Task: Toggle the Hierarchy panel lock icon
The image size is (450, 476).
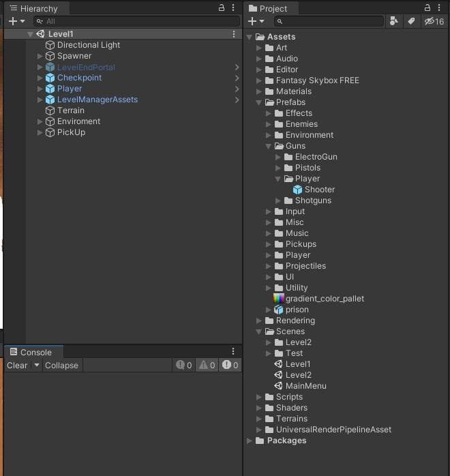Action: [x=222, y=8]
